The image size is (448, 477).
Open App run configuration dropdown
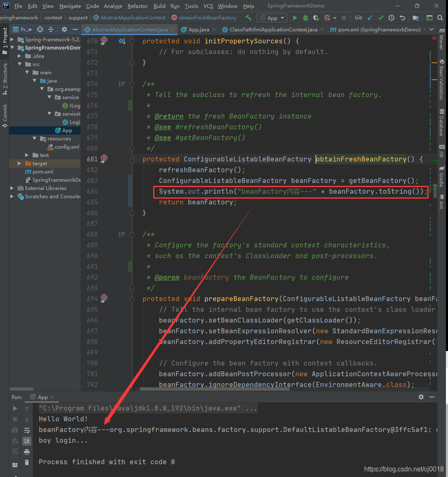272,18
